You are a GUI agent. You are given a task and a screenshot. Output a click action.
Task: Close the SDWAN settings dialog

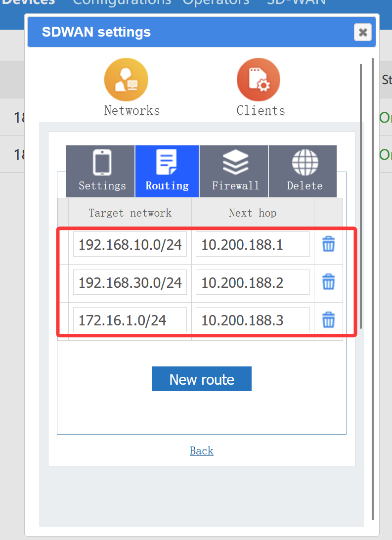pos(363,32)
